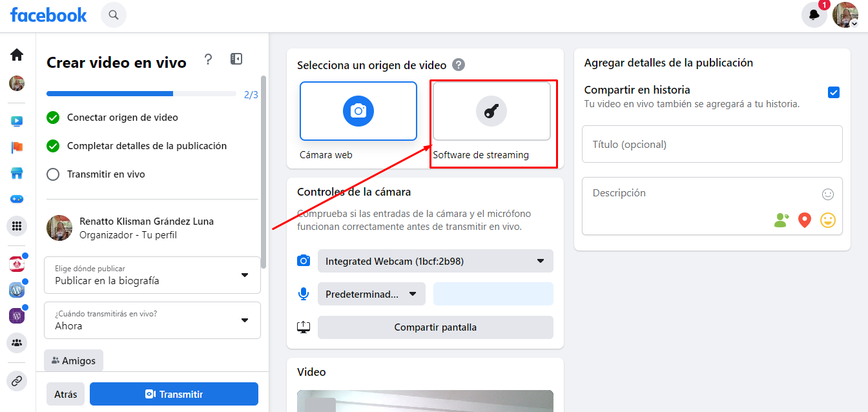Add a location with the red pin icon
Image resolution: width=868 pixels, height=412 pixels.
coord(804,220)
